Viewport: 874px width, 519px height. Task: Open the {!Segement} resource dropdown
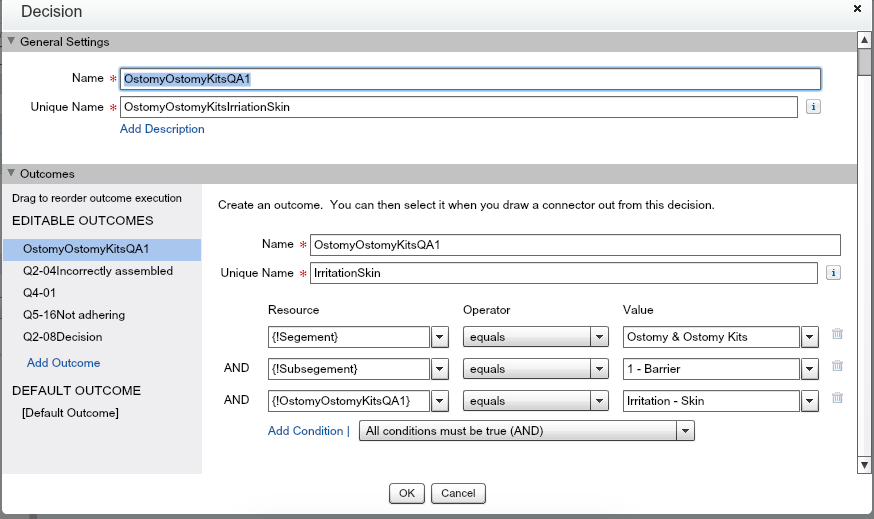tap(439, 337)
